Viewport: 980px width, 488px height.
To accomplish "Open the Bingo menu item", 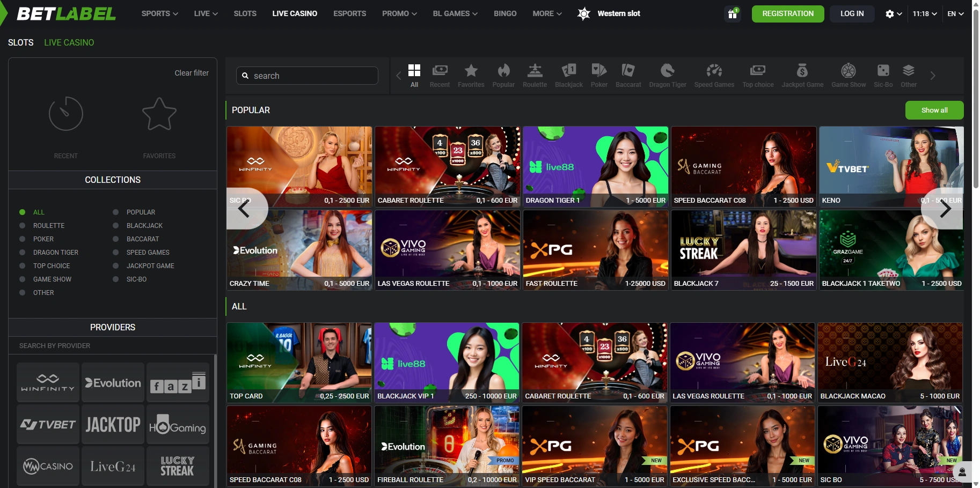I will 504,13.
